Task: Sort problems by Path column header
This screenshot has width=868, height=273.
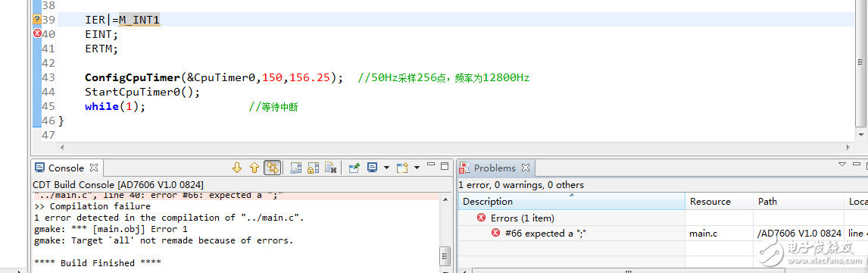Action: pyautogui.click(x=798, y=202)
